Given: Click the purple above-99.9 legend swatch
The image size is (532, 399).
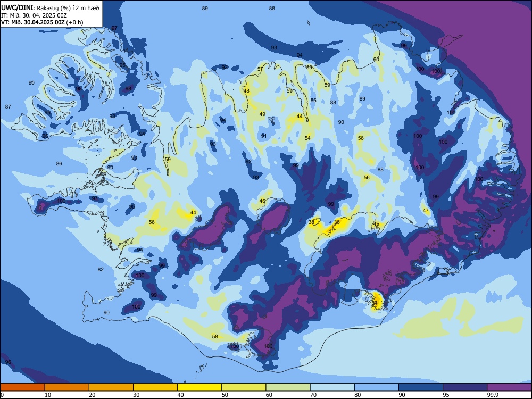Looking at the screenshot, I should coord(509,387).
